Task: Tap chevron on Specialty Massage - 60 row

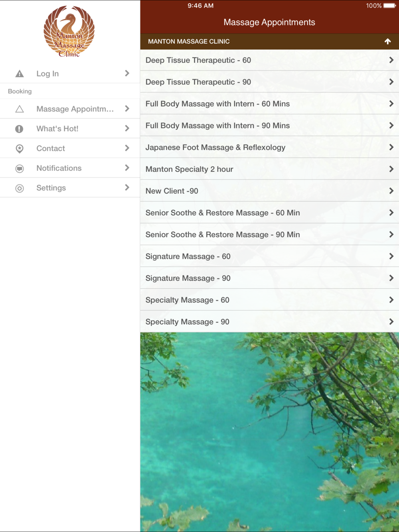Action: pyautogui.click(x=391, y=300)
